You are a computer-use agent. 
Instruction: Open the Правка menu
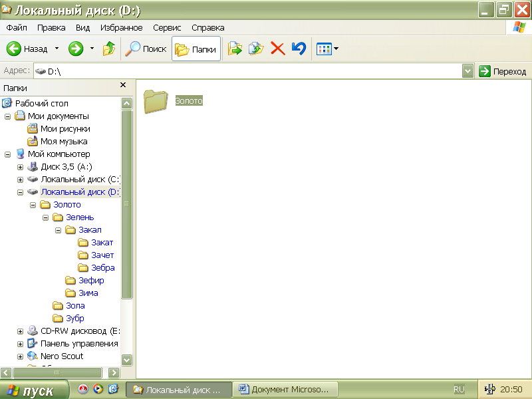pos(51,28)
